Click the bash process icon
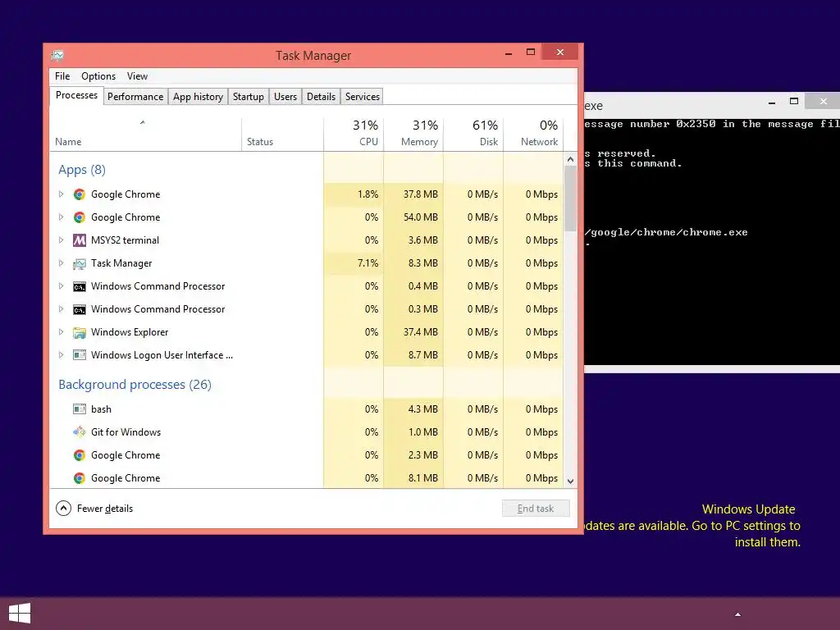 80,409
